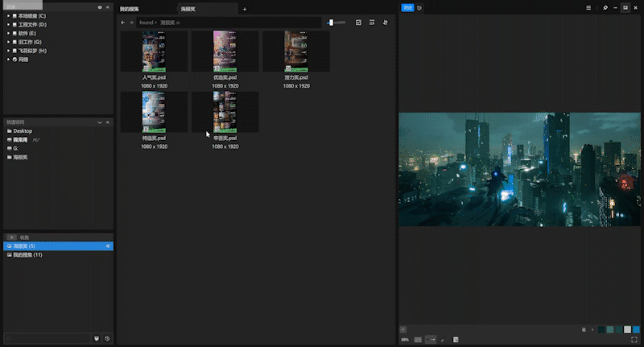The width and height of the screenshot is (644, 347).
Task: Open the quick access panel chevron dropdown
Action: (x=100, y=122)
